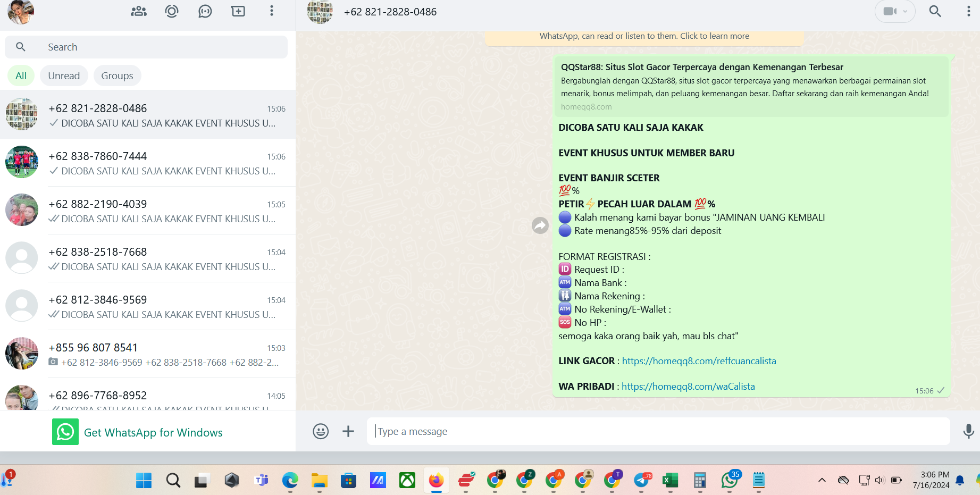Open the notification bell in the taskbar
The height and width of the screenshot is (495, 980).
[x=960, y=480]
